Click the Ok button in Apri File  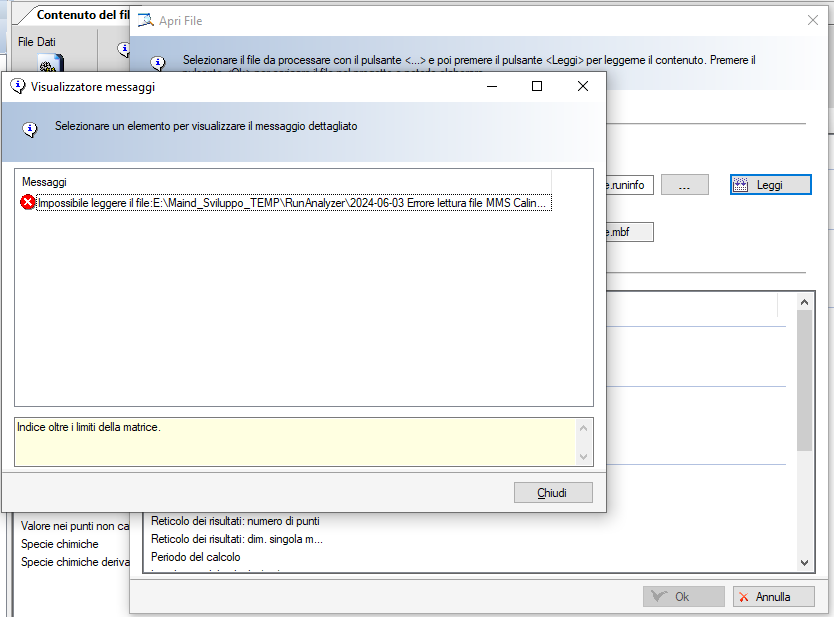pos(683,597)
